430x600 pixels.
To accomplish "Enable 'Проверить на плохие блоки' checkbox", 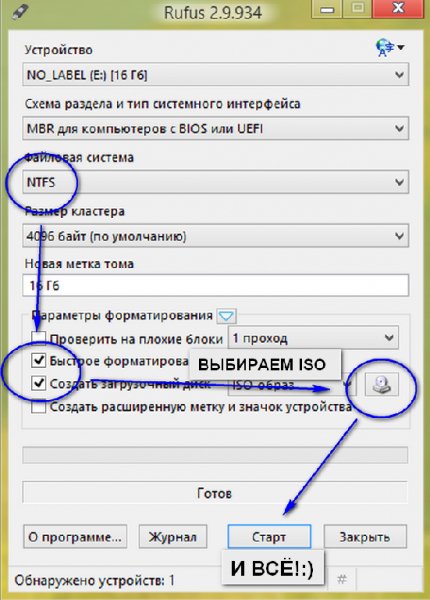I will (38, 339).
